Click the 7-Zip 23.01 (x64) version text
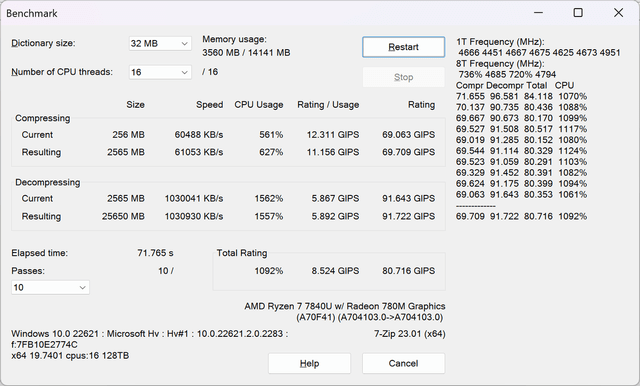640x386 pixels. [x=410, y=334]
